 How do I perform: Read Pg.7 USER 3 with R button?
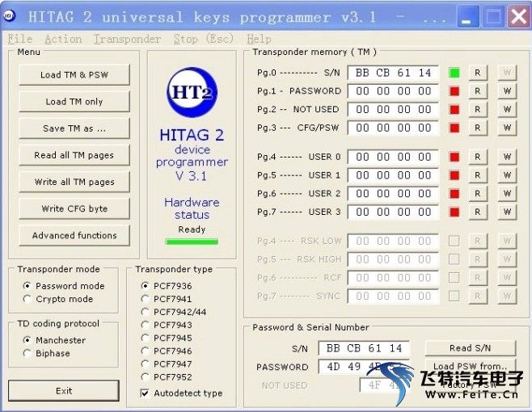[477, 212]
